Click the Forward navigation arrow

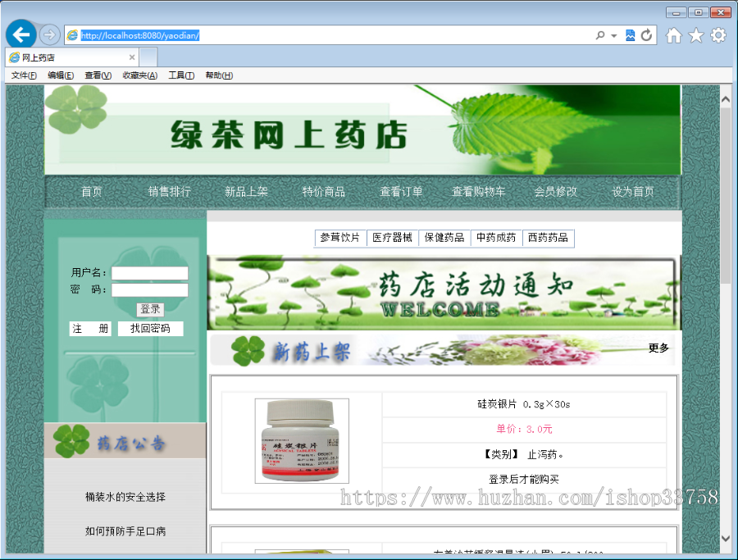point(48,35)
